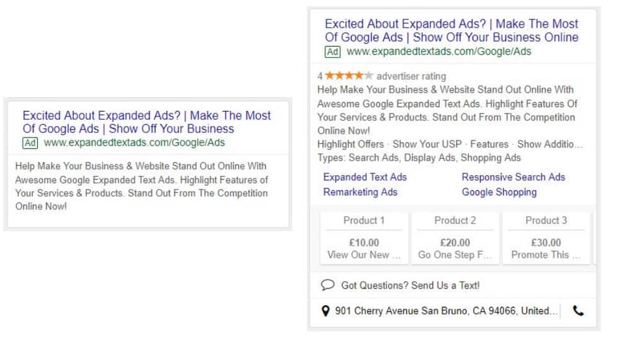644x339 pixels.
Task: Click the Ad badge in right ad
Action: pyautogui.click(x=332, y=52)
